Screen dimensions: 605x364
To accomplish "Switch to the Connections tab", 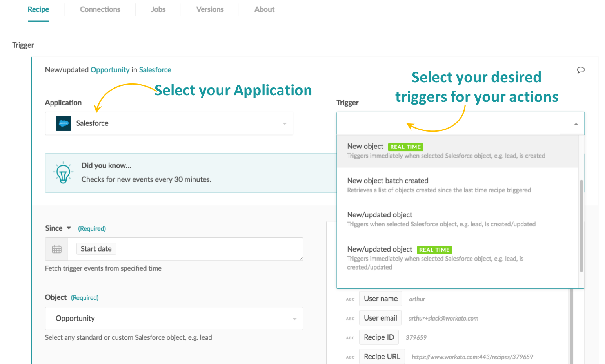I will click(x=100, y=9).
